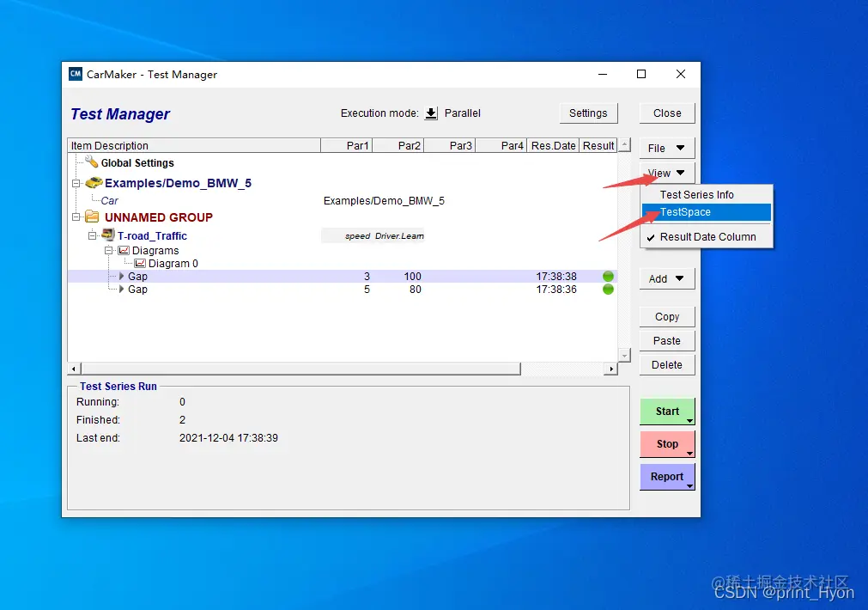Open the Add dropdown menu
Viewport: 868px width, 610px height.
pos(666,278)
